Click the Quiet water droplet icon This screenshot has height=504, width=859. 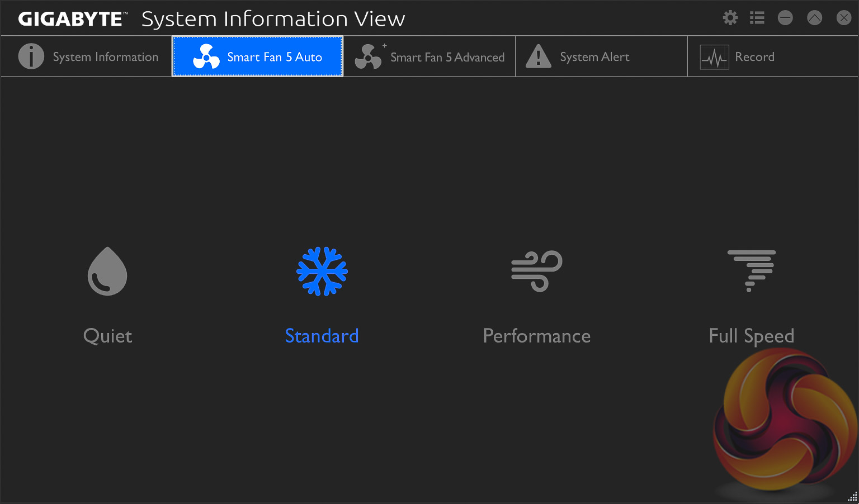[107, 272]
